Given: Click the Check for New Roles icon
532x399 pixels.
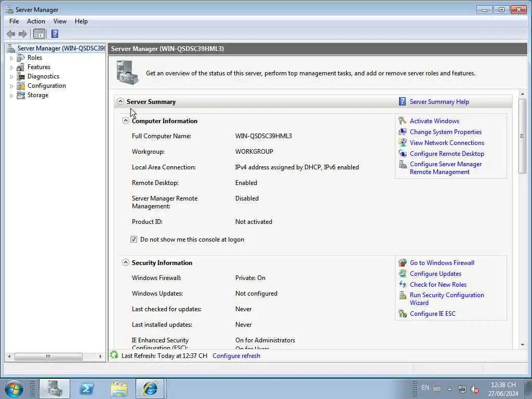Looking at the screenshot, I should click(x=403, y=284).
